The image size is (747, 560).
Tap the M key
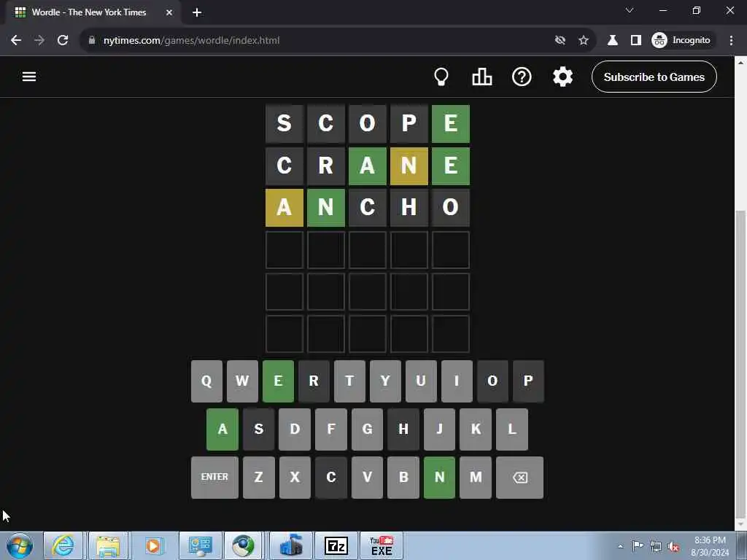point(476,477)
